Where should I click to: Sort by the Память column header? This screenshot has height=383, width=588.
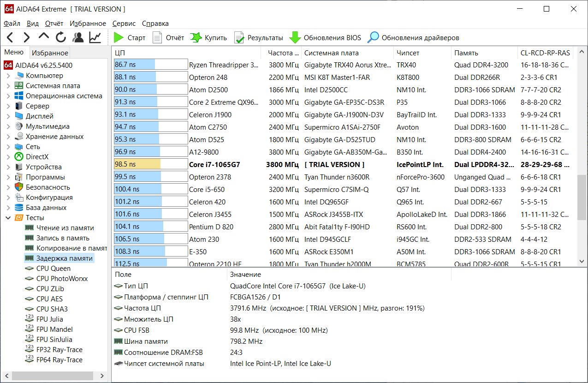coord(484,53)
